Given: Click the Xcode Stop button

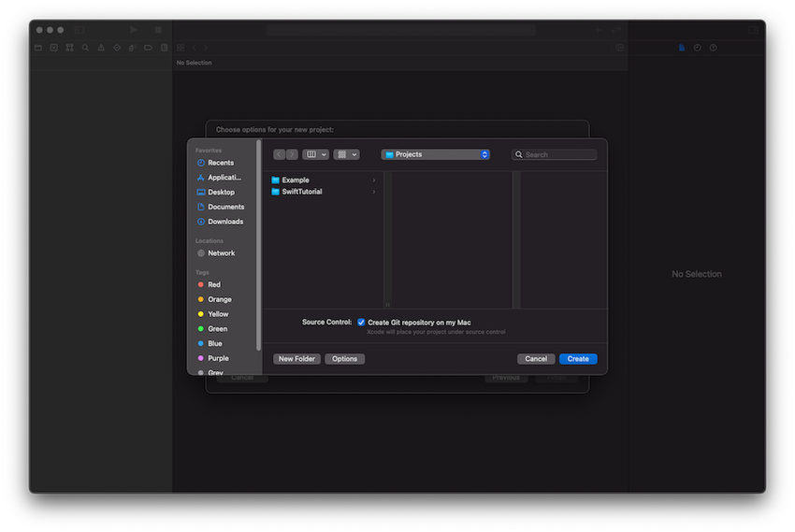Looking at the screenshot, I should point(158,30).
